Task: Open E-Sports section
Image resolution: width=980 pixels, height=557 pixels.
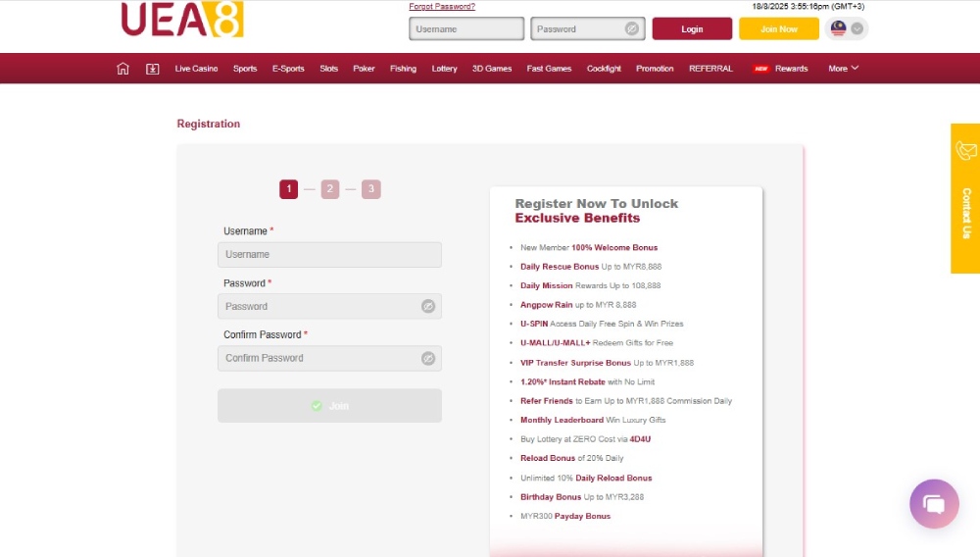Action: 288,69
